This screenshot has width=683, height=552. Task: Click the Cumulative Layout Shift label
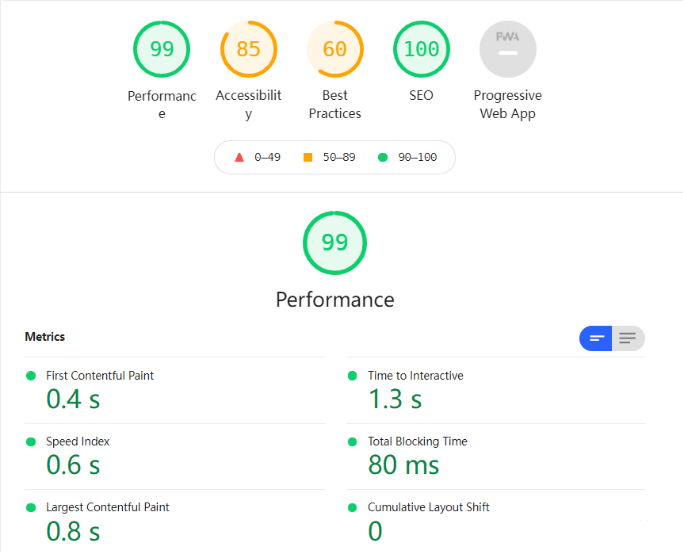pos(429,507)
